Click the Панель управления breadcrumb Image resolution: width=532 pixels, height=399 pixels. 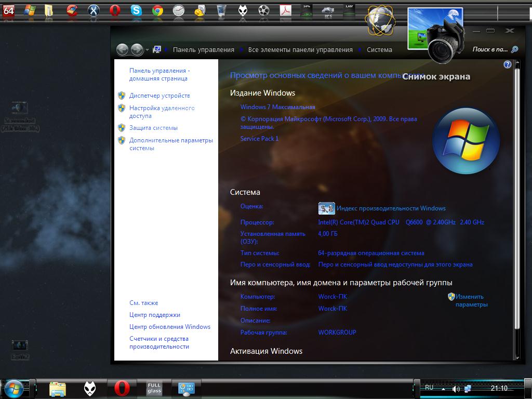[204, 49]
